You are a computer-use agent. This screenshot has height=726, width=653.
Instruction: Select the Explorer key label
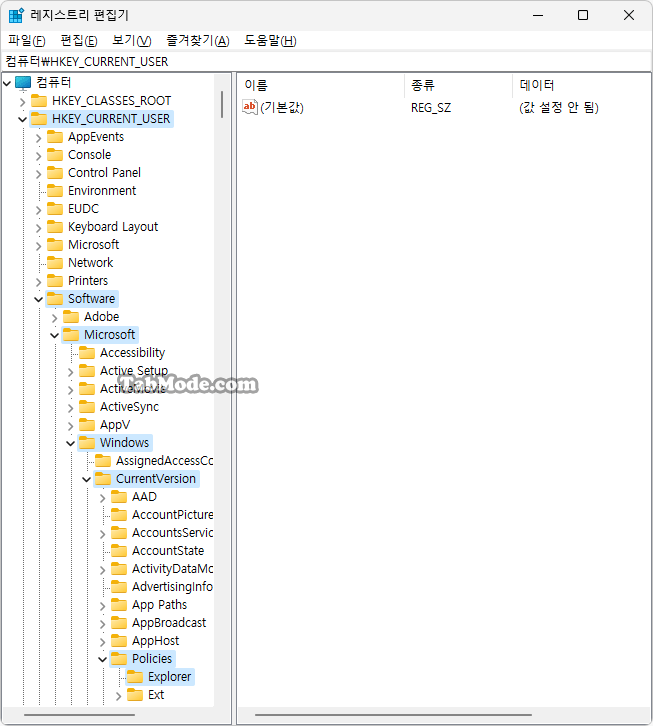click(x=170, y=677)
